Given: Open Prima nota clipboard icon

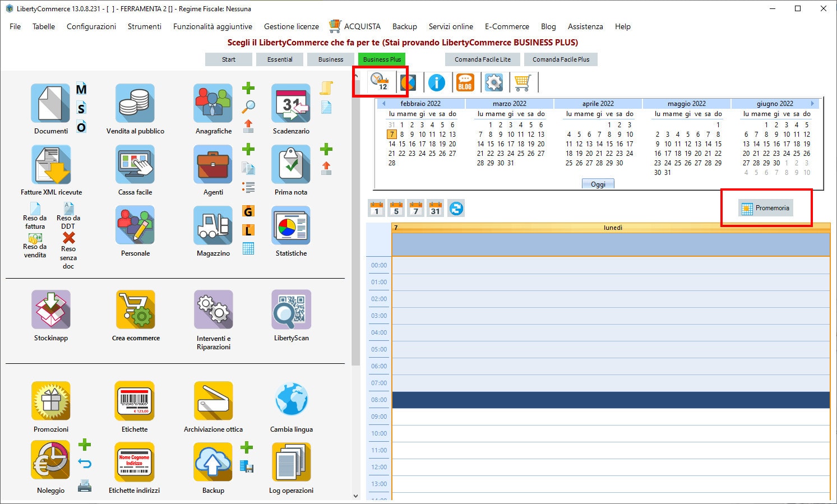Looking at the screenshot, I should pyautogui.click(x=291, y=165).
